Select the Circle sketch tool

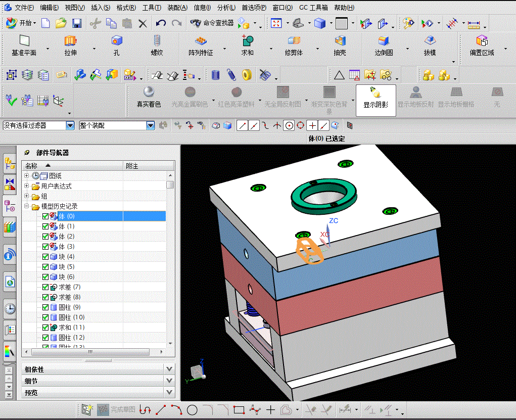pyautogui.click(x=192, y=410)
